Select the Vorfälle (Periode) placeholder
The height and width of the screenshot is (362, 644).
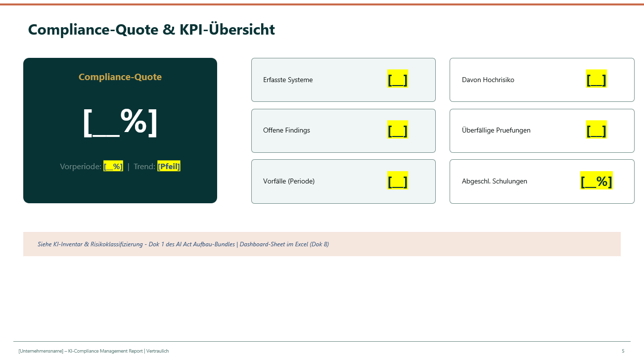point(398,181)
